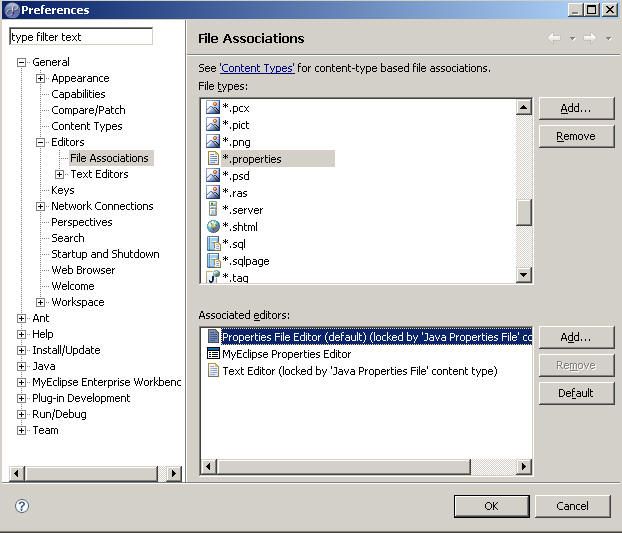
Task: Select the Welcome preference page
Action: tap(73, 286)
